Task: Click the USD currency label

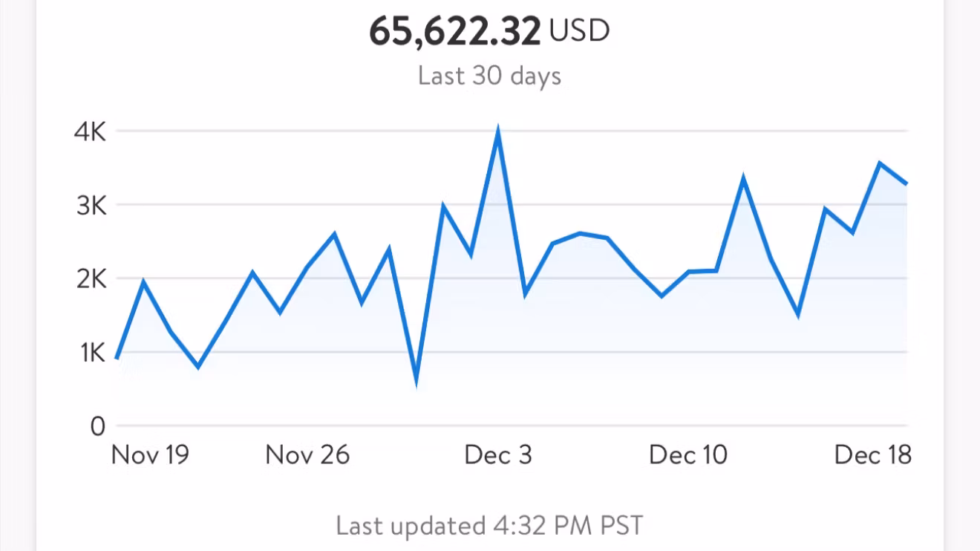Action: 579,31
